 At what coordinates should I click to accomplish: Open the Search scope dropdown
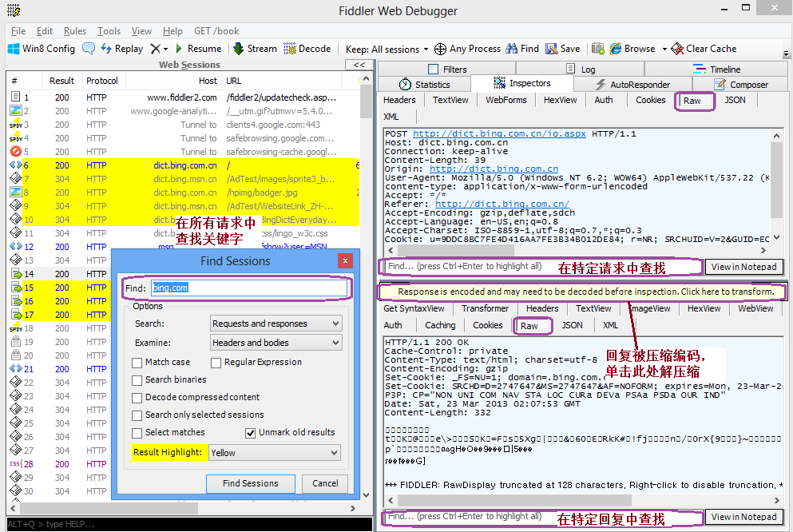(276, 324)
